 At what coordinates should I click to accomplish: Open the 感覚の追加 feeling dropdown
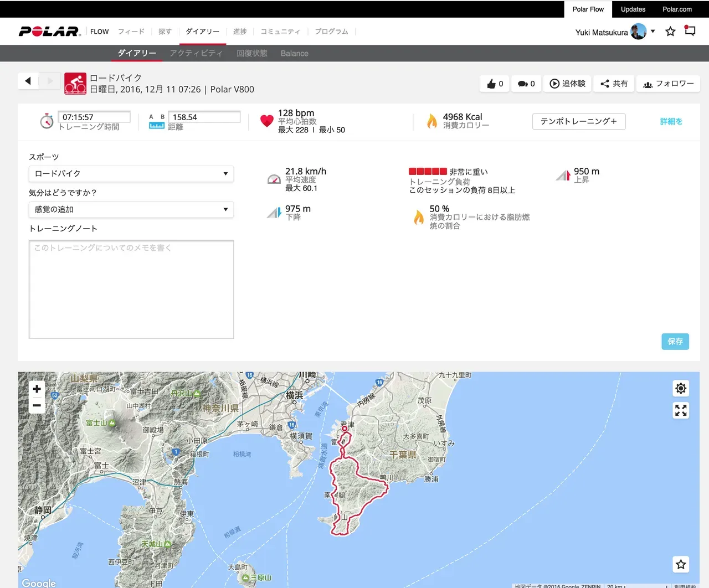pyautogui.click(x=131, y=209)
